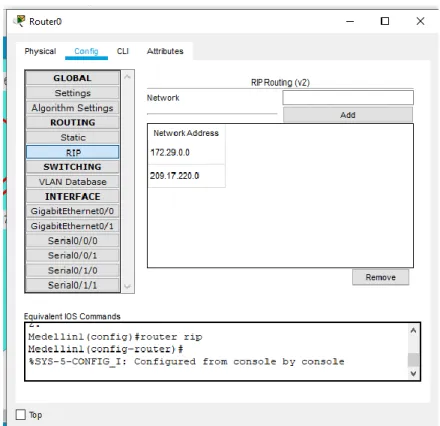
Task: Open the VLAN Database
Action: 72,182
